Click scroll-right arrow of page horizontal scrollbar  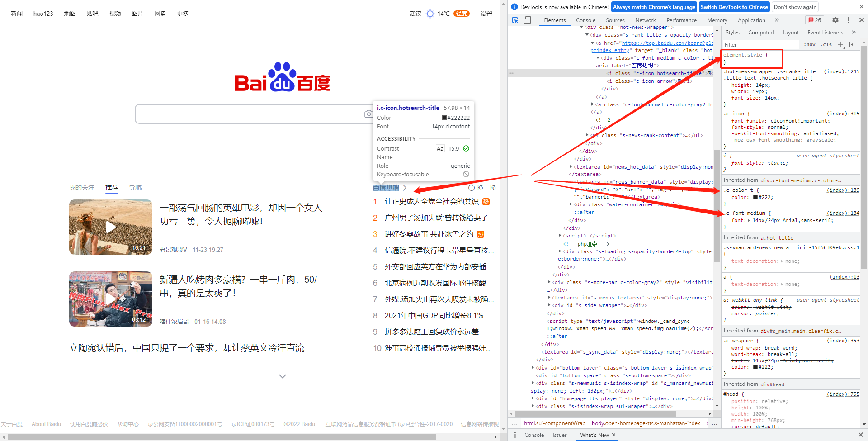coord(496,437)
